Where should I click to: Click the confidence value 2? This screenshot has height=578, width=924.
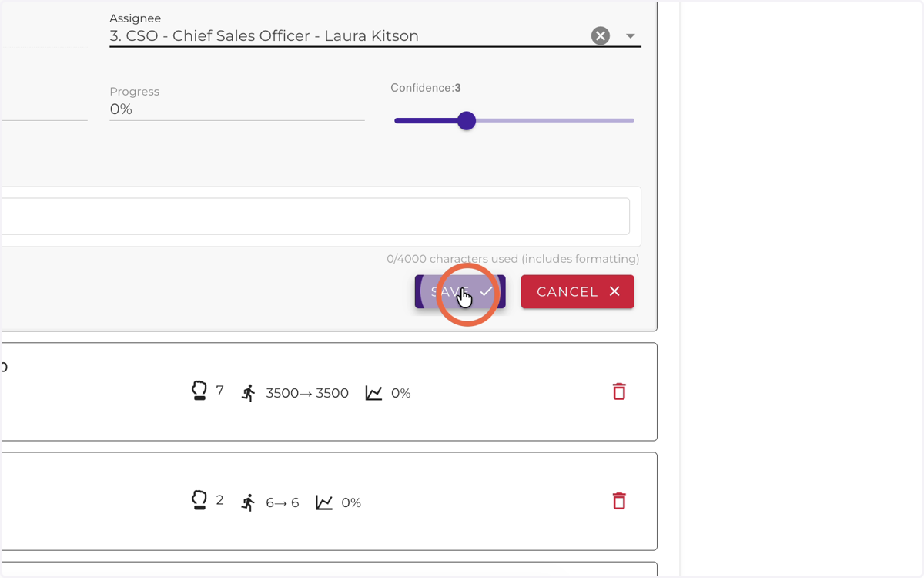219,500
